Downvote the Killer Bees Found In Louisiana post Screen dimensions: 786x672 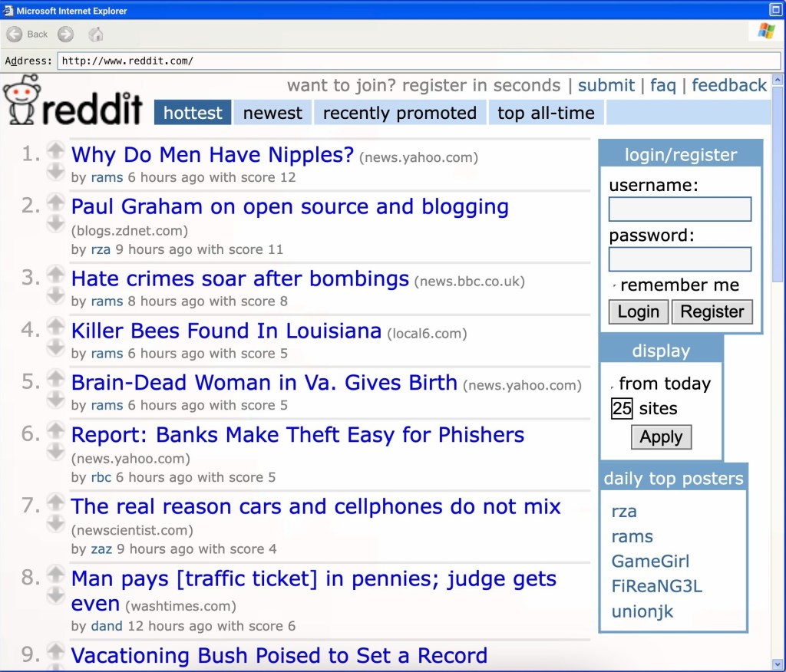[55, 348]
